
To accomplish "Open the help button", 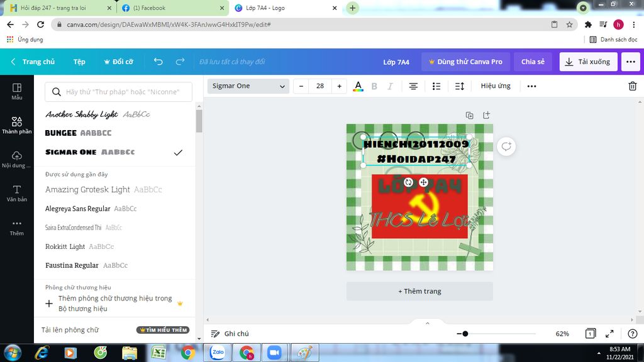I will [x=633, y=334].
